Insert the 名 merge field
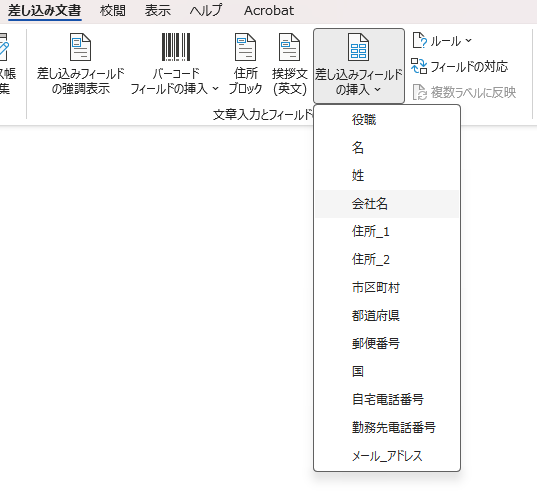Viewport: 537px width, 493px height. pos(387,148)
